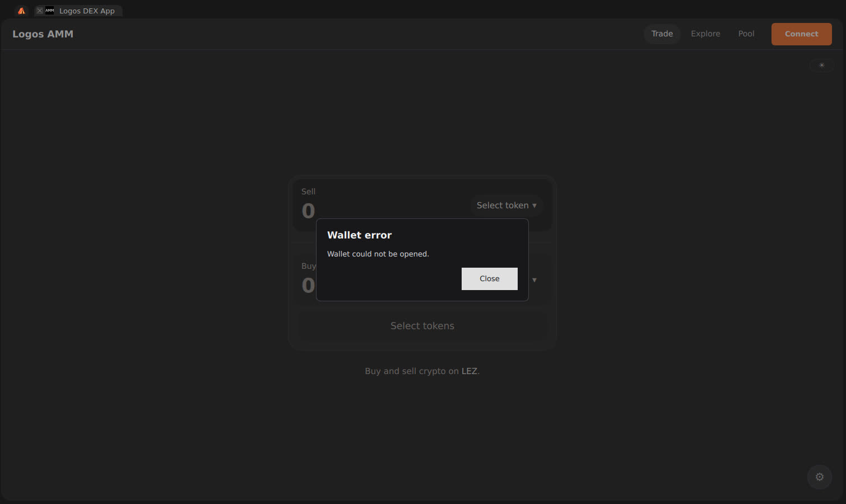Click the Logos AMM title

(43, 34)
